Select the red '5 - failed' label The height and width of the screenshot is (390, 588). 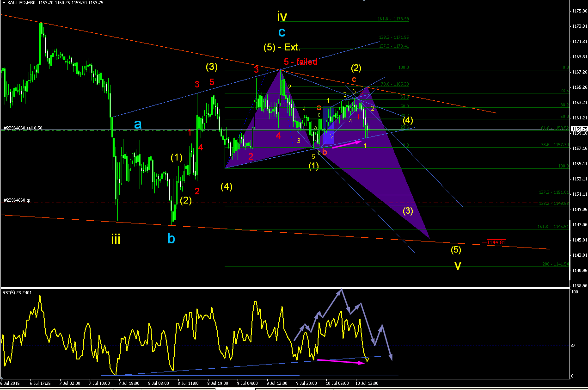click(300, 62)
